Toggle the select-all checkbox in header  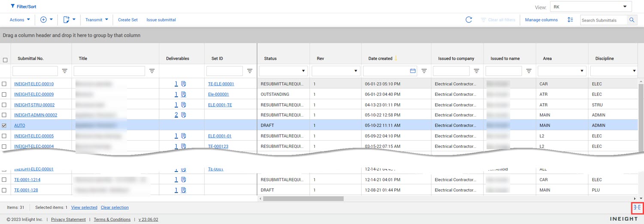tap(5, 60)
